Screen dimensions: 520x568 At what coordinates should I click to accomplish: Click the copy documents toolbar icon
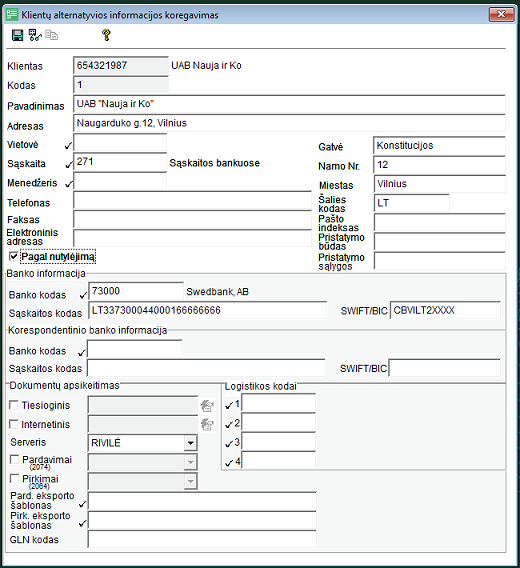click(52, 35)
